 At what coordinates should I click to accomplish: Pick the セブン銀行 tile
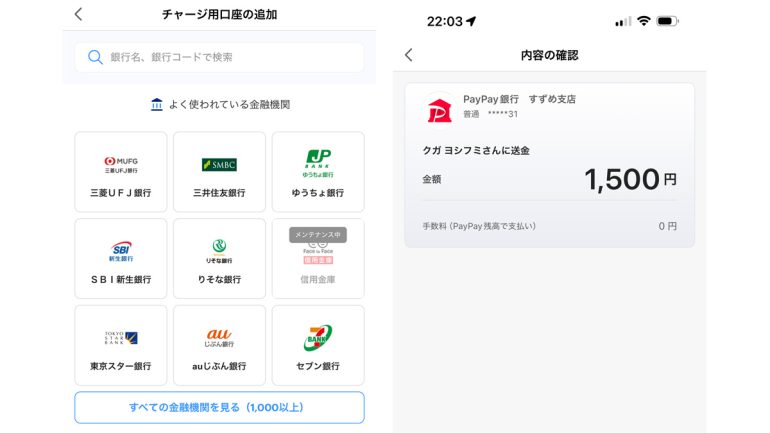318,345
